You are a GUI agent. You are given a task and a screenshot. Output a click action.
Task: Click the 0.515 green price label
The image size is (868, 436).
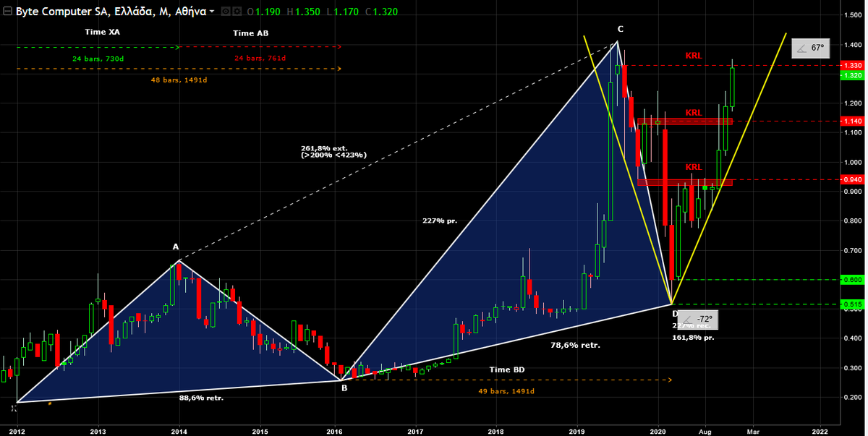[x=852, y=304]
